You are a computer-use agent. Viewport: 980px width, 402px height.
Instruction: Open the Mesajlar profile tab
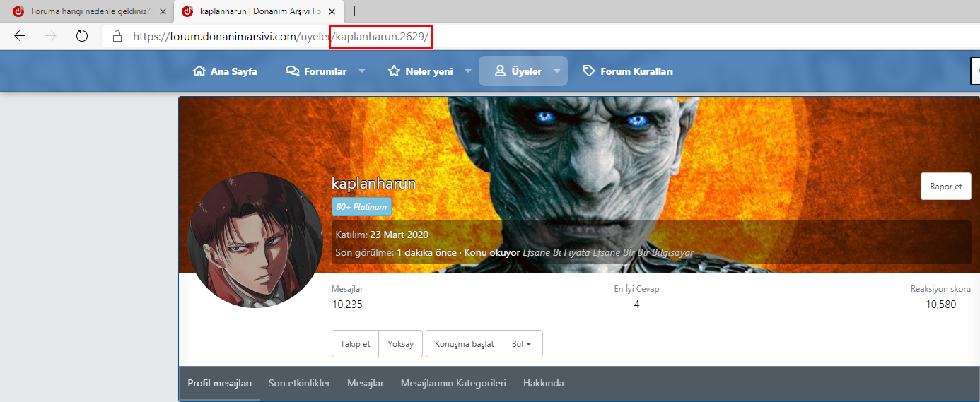click(366, 383)
